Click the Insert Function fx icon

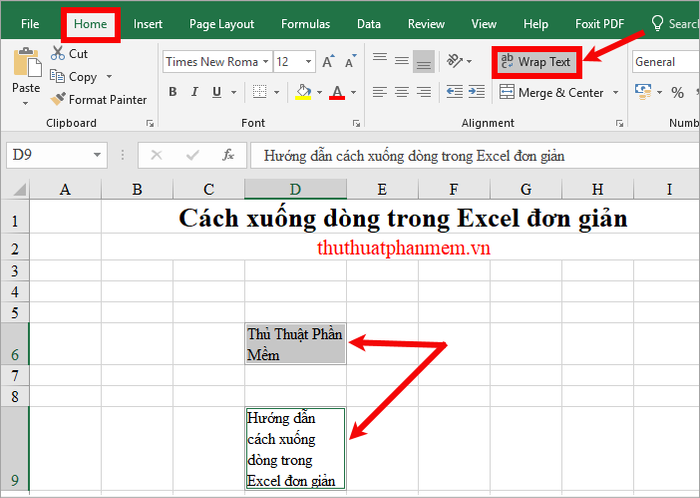point(228,155)
